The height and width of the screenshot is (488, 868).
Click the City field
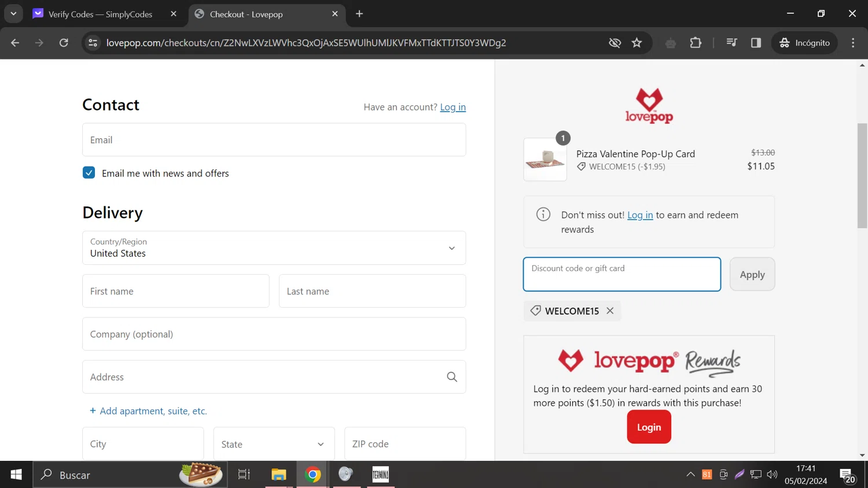[143, 444]
